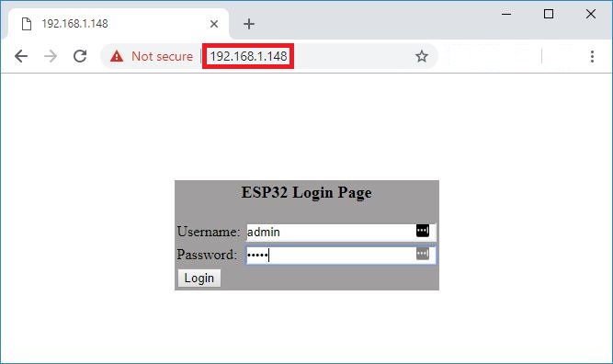613x364 pixels.
Task: Click the Not secure warning icon
Action: 117,56
